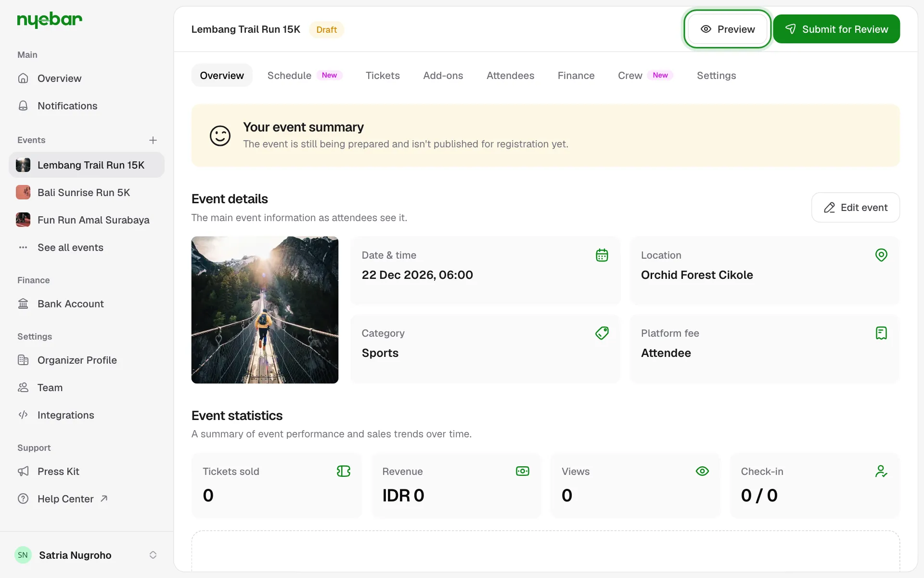Click the map pin icon in Location card
The image size is (924, 578).
pos(881,255)
